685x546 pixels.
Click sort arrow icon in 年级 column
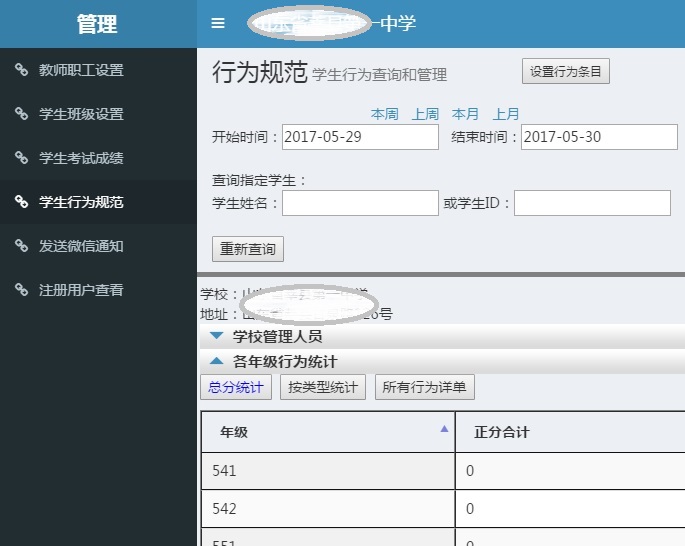tap(444, 429)
